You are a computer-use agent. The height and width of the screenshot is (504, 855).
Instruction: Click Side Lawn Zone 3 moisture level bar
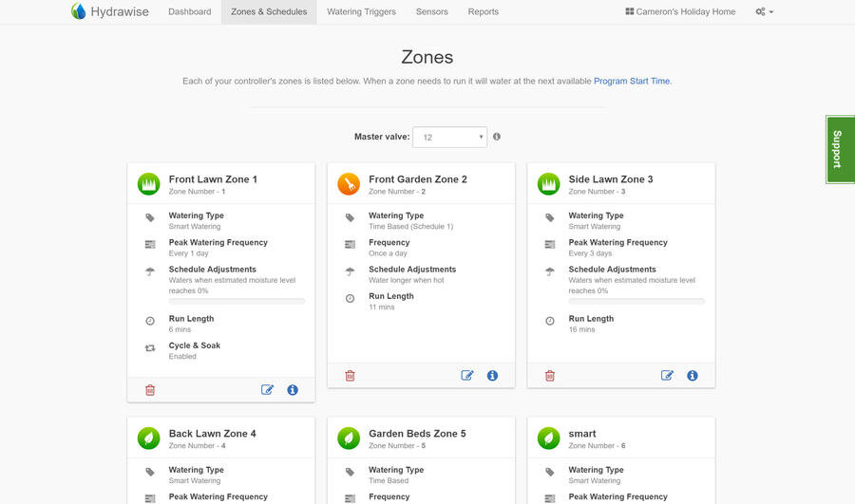tap(636, 301)
